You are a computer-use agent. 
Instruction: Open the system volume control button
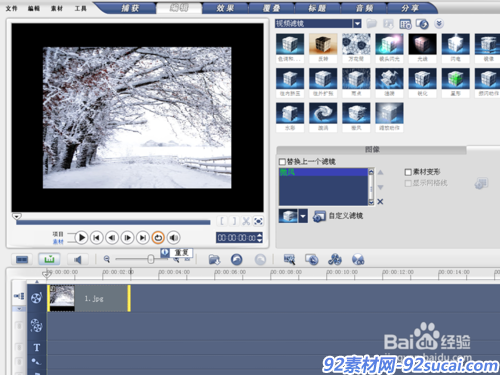click(x=173, y=238)
